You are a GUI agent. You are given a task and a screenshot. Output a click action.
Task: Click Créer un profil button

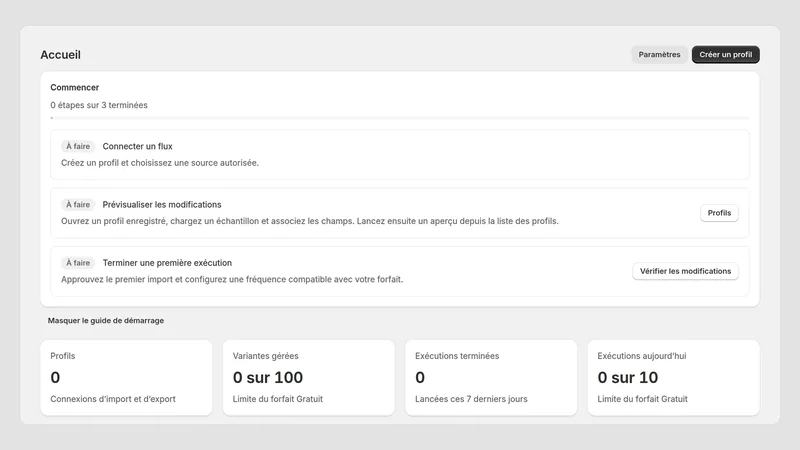pos(726,55)
